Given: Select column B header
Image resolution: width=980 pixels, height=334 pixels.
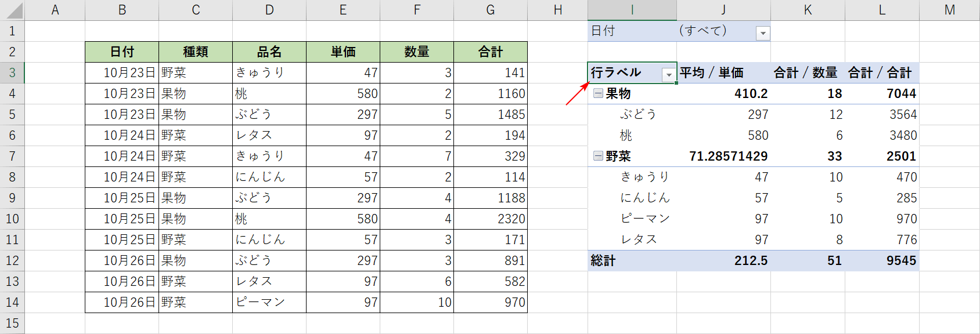Looking at the screenshot, I should click(x=122, y=10).
